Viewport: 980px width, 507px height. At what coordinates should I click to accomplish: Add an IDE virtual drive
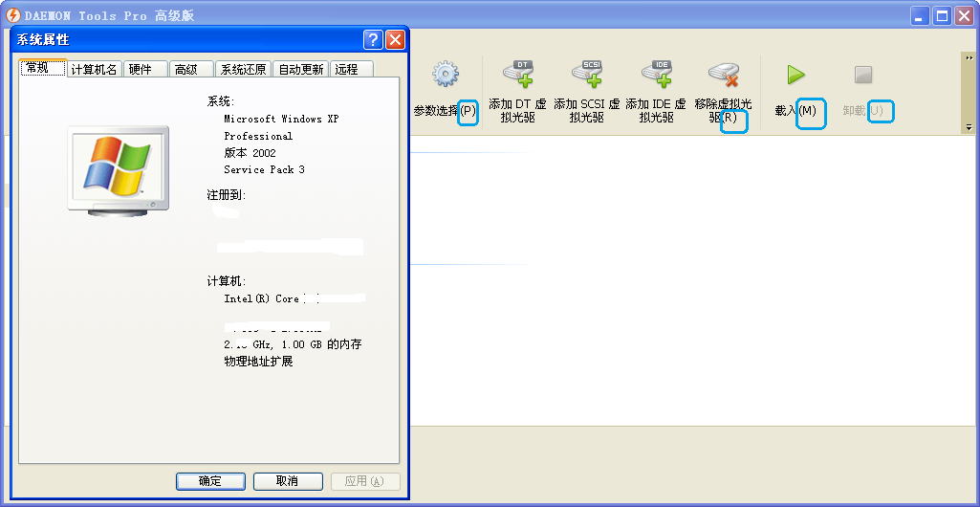[656, 75]
